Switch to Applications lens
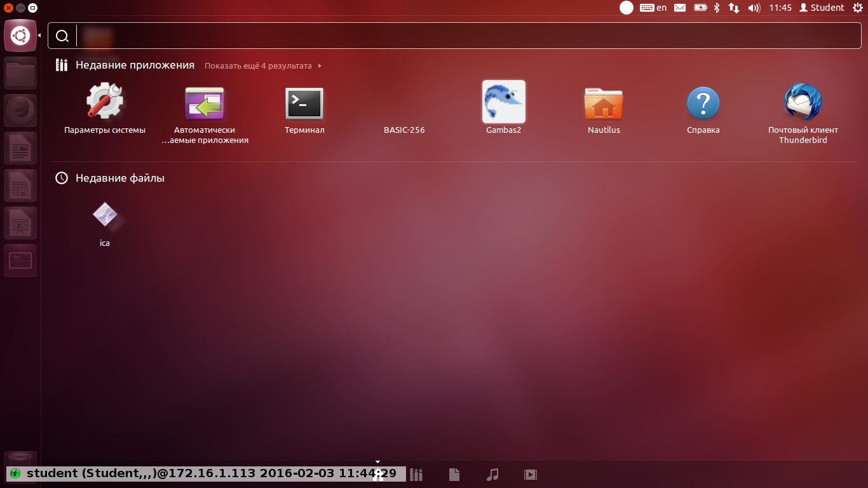The height and width of the screenshot is (488, 868). [416, 474]
